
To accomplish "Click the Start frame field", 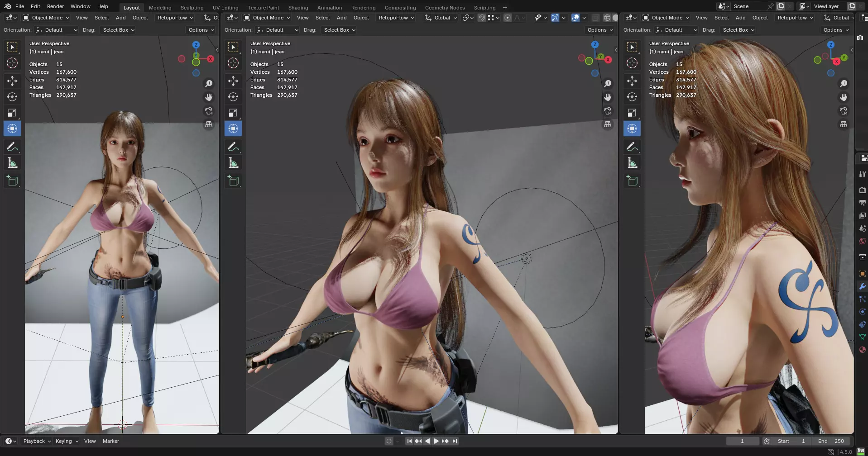I will coord(791,441).
